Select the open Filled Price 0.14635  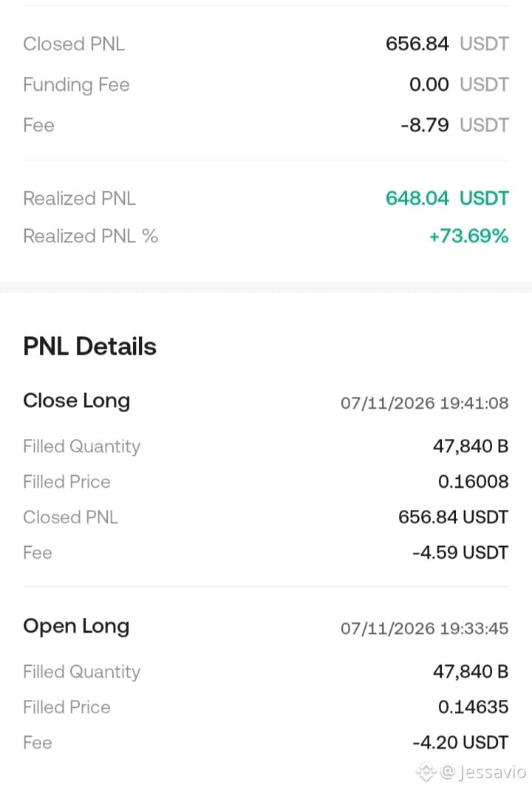pyautogui.click(x=473, y=707)
